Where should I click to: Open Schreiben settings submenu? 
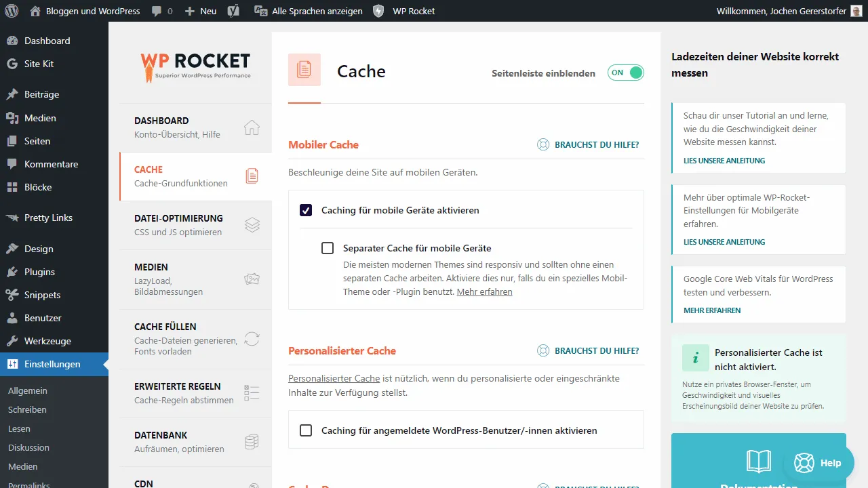point(27,409)
